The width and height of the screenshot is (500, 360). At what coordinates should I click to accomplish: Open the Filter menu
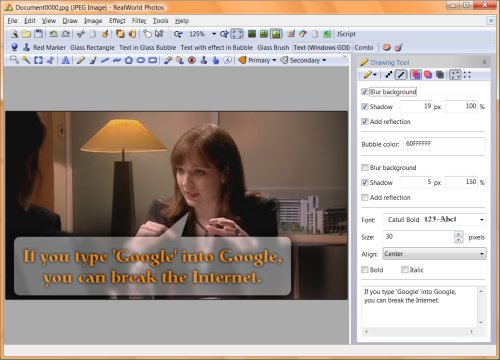pyautogui.click(x=139, y=21)
